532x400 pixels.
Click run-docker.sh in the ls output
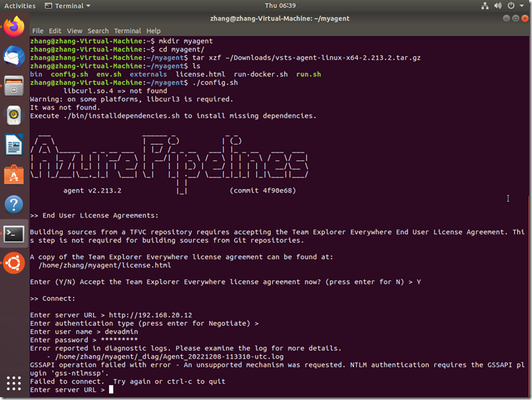point(261,74)
